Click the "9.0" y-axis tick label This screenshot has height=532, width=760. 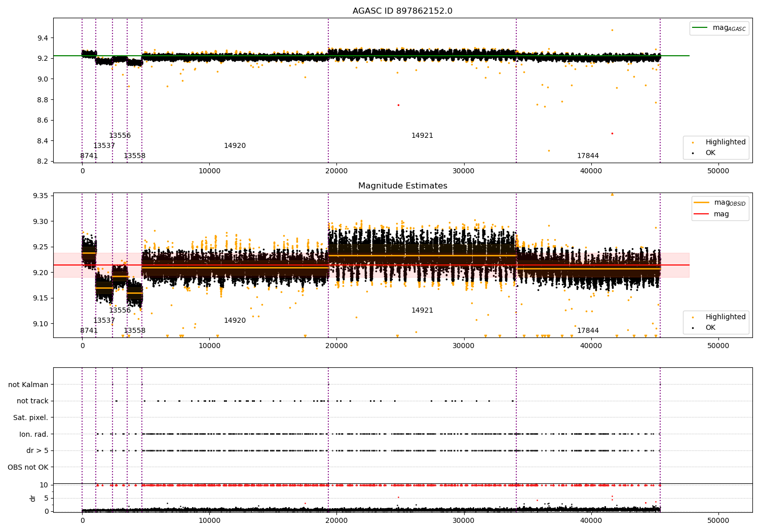pyautogui.click(x=43, y=79)
